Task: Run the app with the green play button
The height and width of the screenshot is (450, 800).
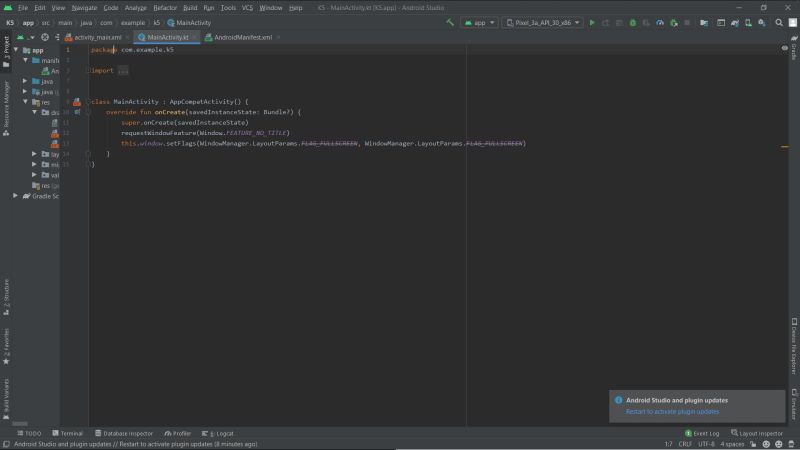Action: pyautogui.click(x=592, y=22)
